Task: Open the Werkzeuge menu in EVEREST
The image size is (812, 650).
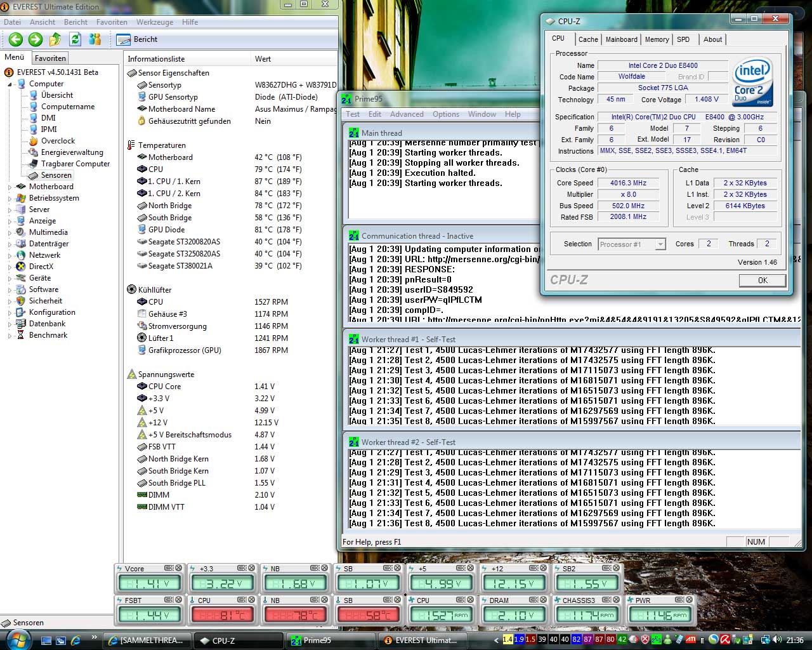Action: [155, 22]
